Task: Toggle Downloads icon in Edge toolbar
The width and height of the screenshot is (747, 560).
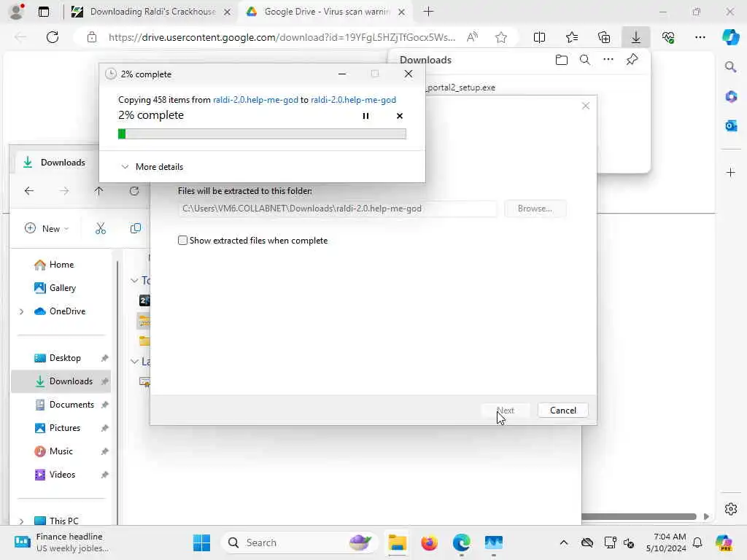Action: [635, 37]
